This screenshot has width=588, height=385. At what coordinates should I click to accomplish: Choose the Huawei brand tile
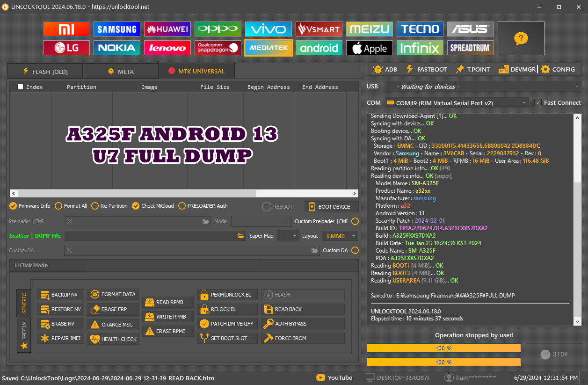pyautogui.click(x=167, y=29)
